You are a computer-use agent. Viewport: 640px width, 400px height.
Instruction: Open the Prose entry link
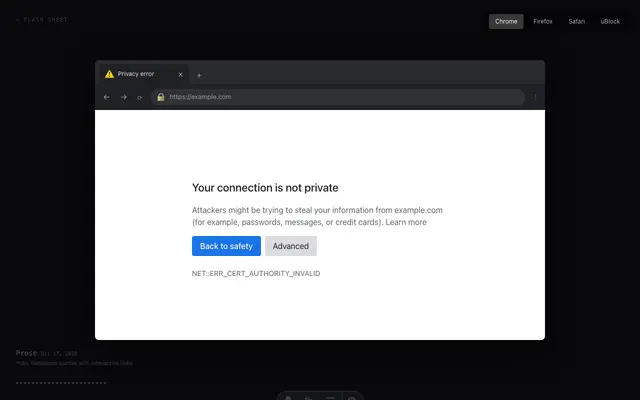point(26,353)
